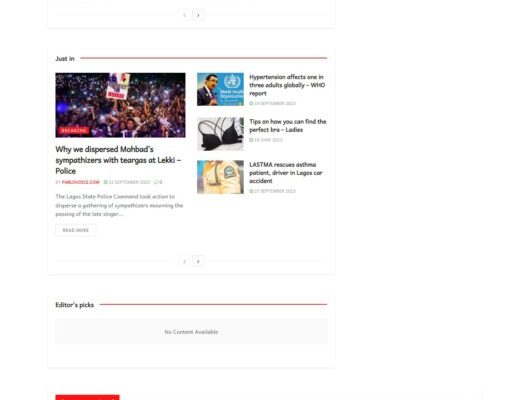Click the BREAKING badge on crowd photo
The width and height of the screenshot is (530, 400).
pyautogui.click(x=74, y=131)
